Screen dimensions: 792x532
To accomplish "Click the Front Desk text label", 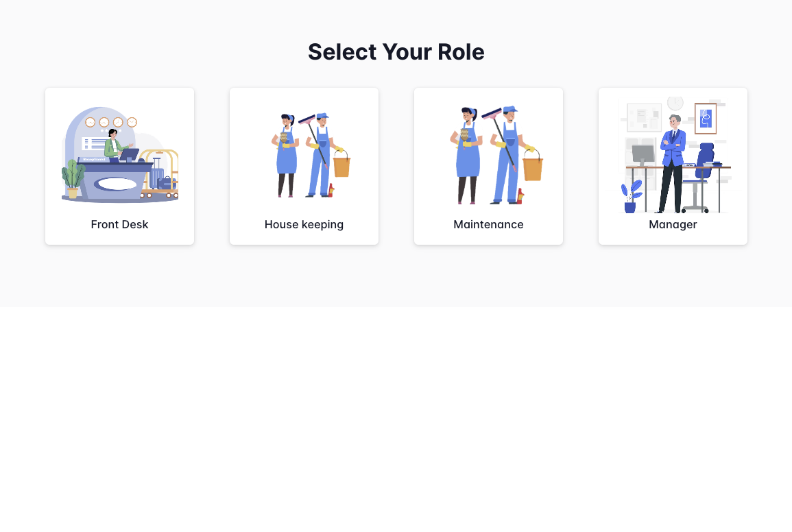I will pos(119,224).
